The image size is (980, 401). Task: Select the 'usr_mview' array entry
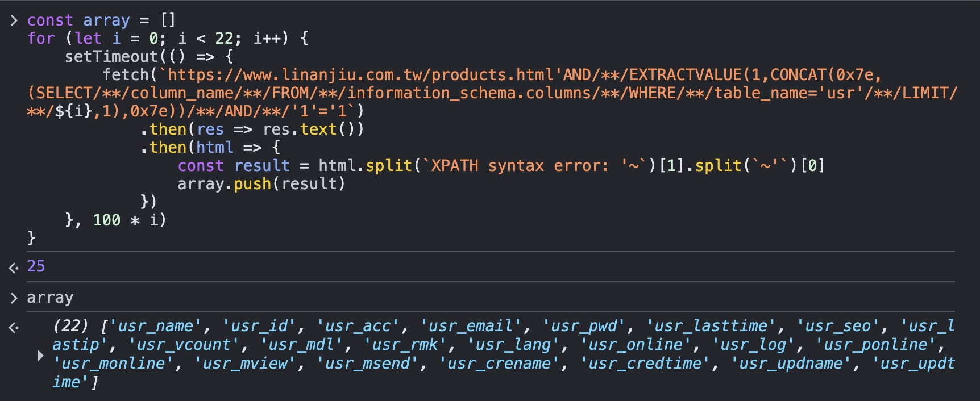pyautogui.click(x=245, y=364)
